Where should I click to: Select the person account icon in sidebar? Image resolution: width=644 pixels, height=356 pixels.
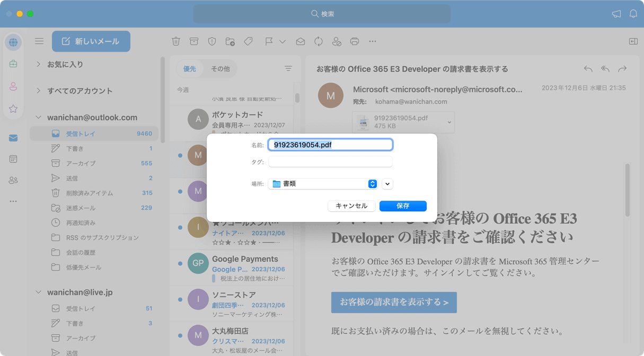click(13, 86)
